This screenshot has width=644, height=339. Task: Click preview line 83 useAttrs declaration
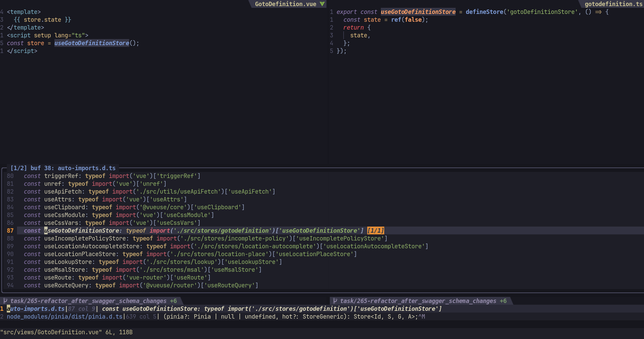click(105, 199)
